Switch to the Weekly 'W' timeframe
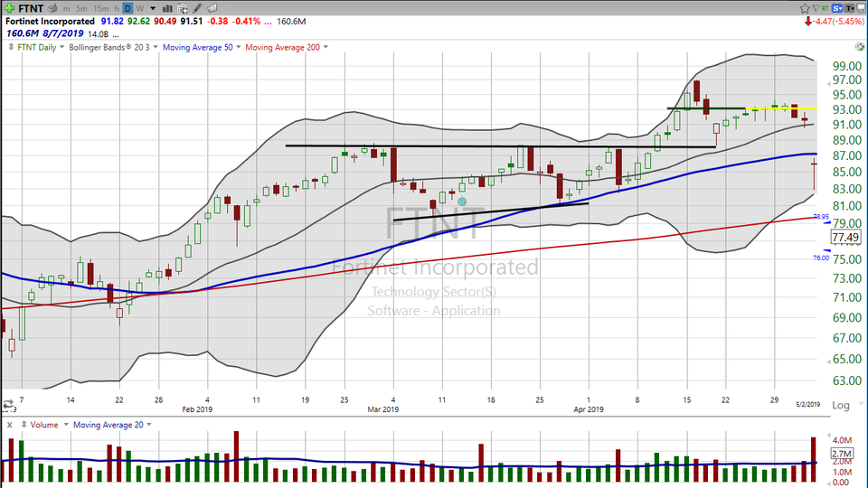 (x=140, y=8)
